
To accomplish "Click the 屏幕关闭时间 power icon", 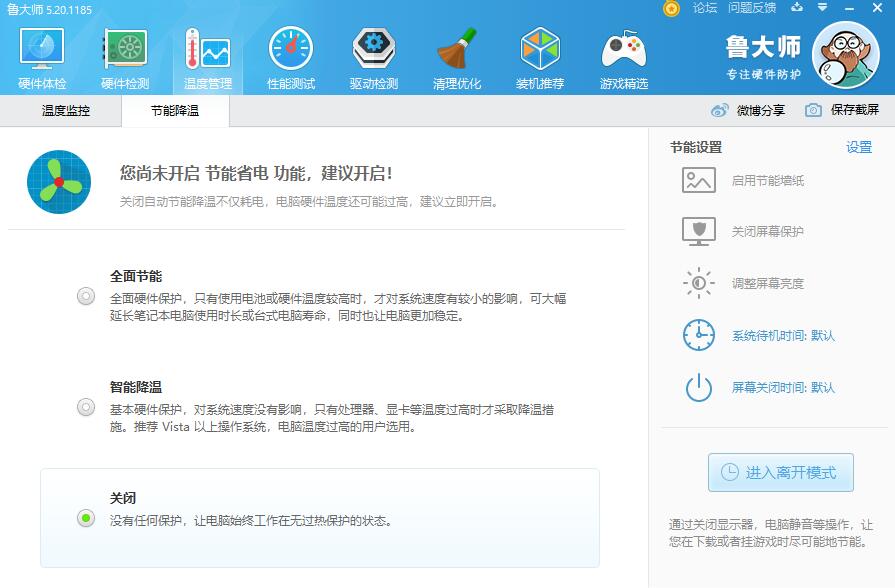I will [699, 388].
